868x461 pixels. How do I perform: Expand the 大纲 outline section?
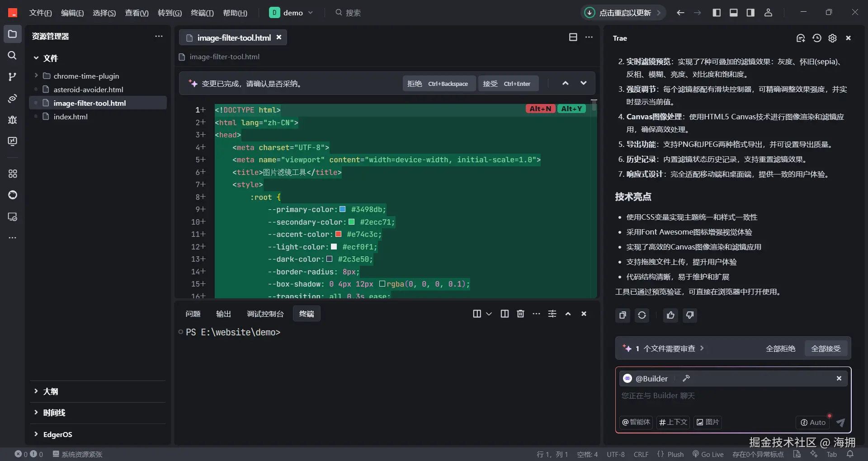point(36,391)
